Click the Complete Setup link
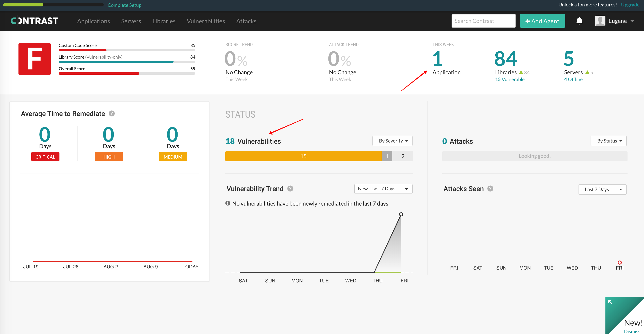The height and width of the screenshot is (334, 644). pyautogui.click(x=125, y=5)
